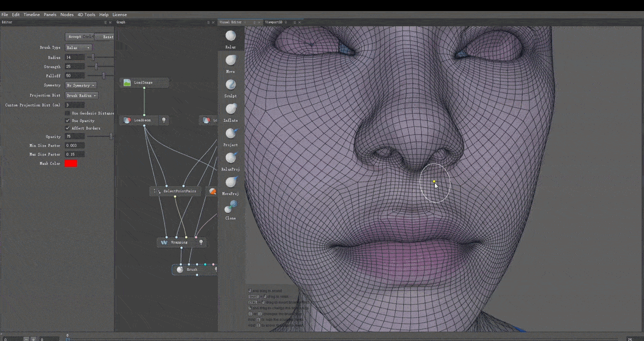644x341 pixels.
Task: Click the LoadGeom node icon
Action: pyautogui.click(x=127, y=120)
